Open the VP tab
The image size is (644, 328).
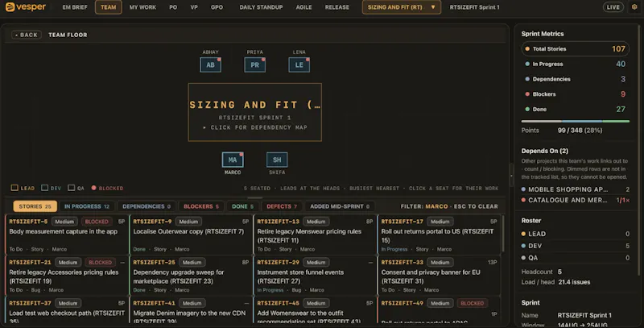pyautogui.click(x=194, y=7)
